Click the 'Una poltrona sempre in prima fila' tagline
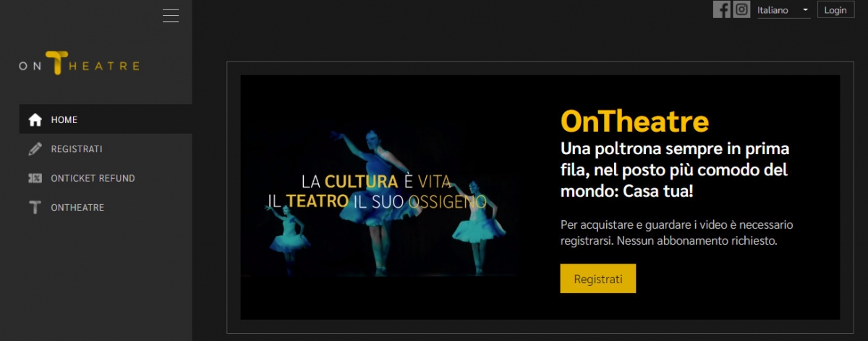Viewport: 868px width, 341px height. click(x=674, y=171)
